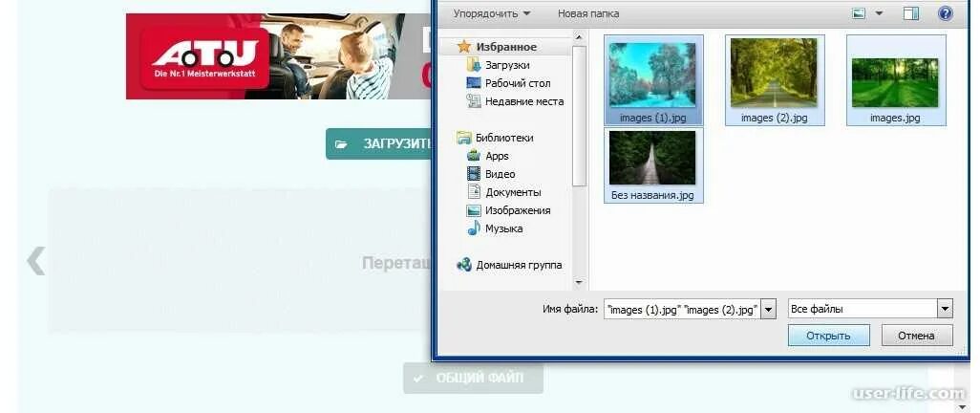This screenshot has width=980, height=413.
Task: Click the Отмена button
Action: (916, 336)
